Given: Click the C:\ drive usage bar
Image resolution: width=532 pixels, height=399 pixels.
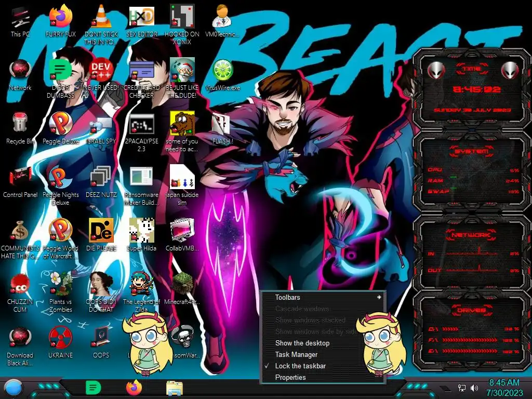Looking at the screenshot, I should pyautogui.click(x=450, y=329).
